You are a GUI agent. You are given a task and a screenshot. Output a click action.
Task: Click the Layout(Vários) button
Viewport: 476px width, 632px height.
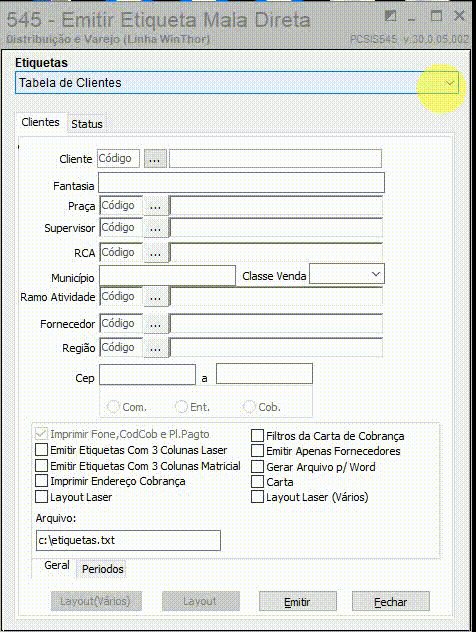point(96,601)
